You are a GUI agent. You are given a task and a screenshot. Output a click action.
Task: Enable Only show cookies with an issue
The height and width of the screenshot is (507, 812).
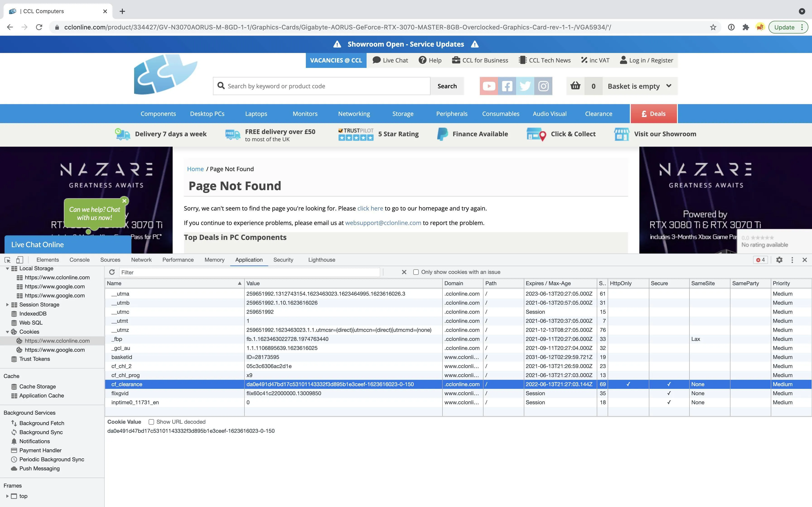point(416,272)
